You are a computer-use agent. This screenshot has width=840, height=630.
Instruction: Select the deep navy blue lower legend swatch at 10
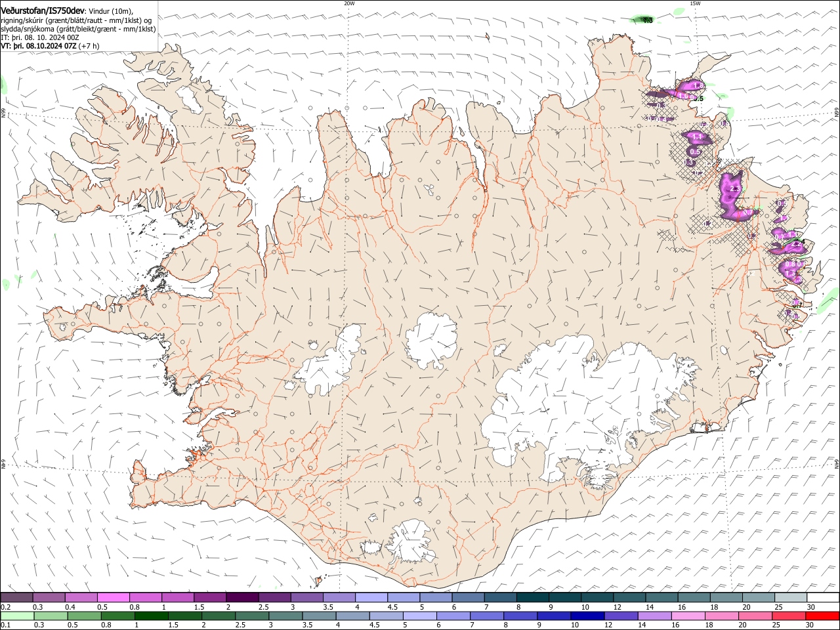pos(586,616)
